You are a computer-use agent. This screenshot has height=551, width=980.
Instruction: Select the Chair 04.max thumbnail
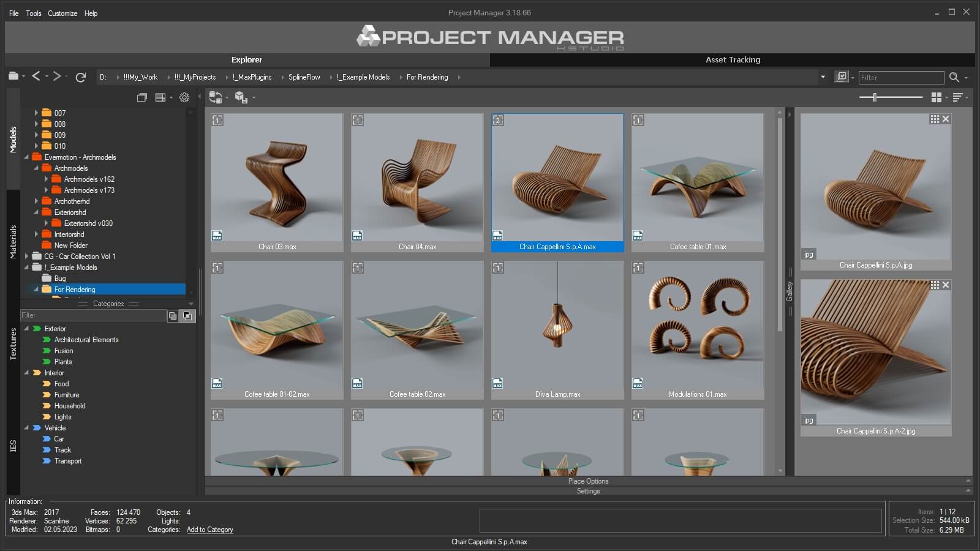417,182
